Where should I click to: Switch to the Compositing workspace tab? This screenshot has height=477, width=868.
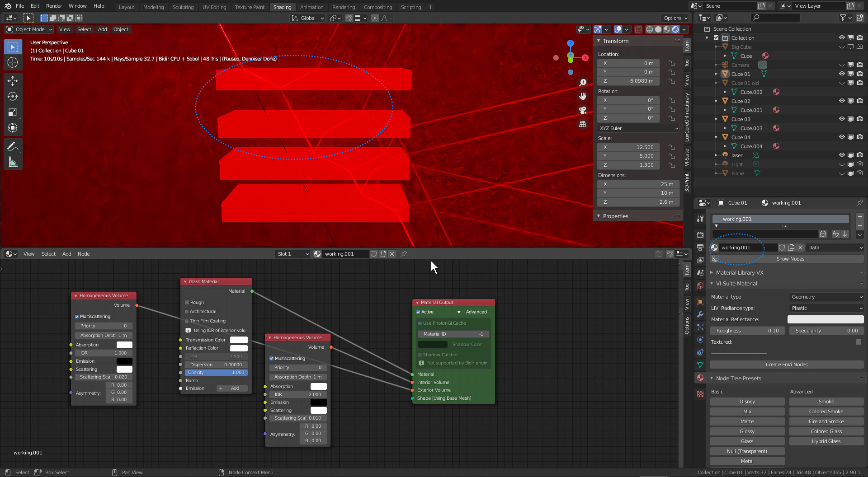pos(377,7)
